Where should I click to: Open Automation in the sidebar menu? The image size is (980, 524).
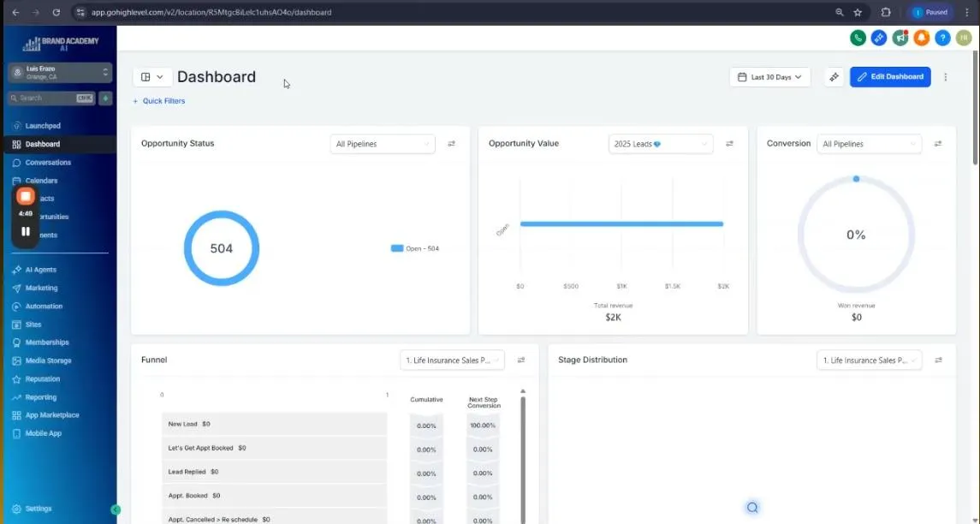click(44, 307)
